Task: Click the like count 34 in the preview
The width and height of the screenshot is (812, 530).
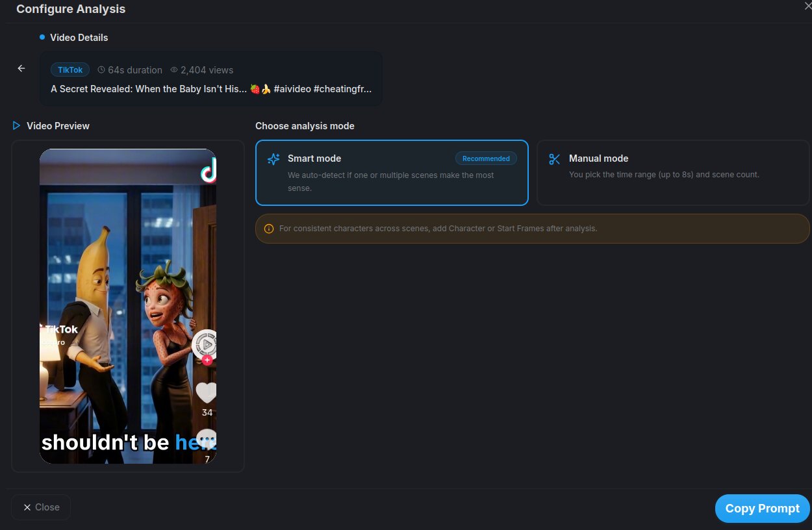Action: [x=207, y=412]
